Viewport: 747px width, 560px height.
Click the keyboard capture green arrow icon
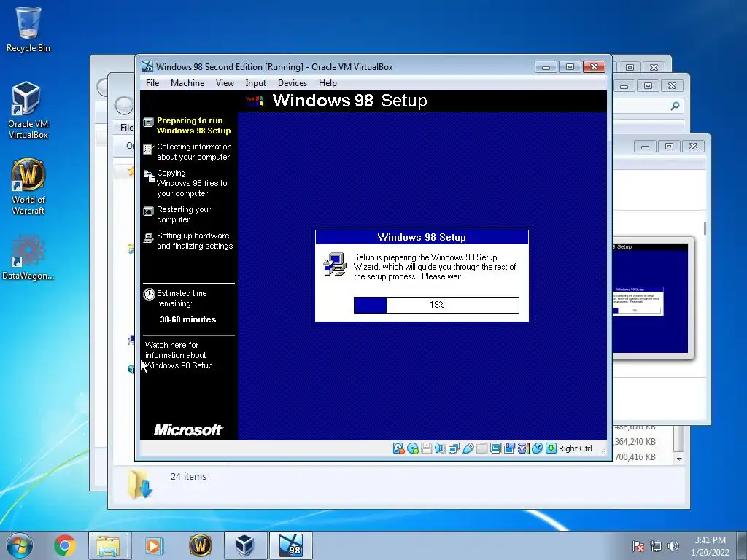551,448
